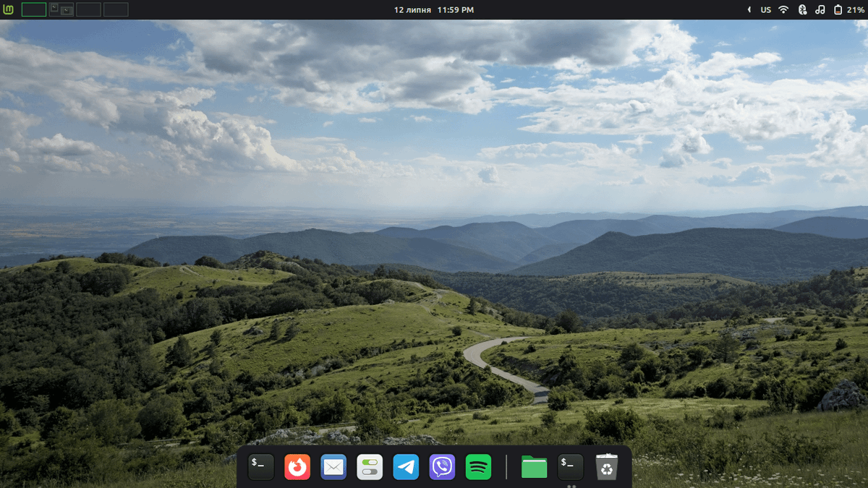Open the sound applet with music note
Image resolution: width=868 pixels, height=488 pixels.
click(820, 10)
